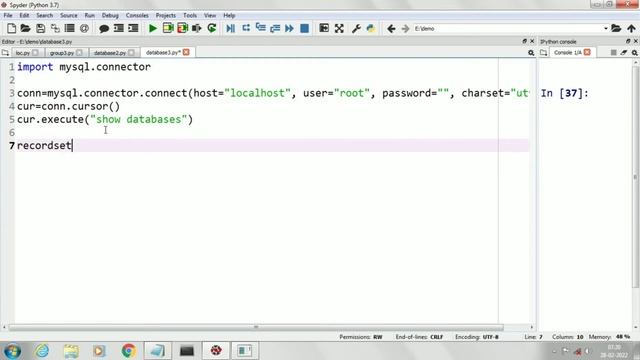Open PYTHONPATH manager python icon
Image resolution: width=640 pixels, height=360 pixels.
pyautogui.click(x=371, y=28)
